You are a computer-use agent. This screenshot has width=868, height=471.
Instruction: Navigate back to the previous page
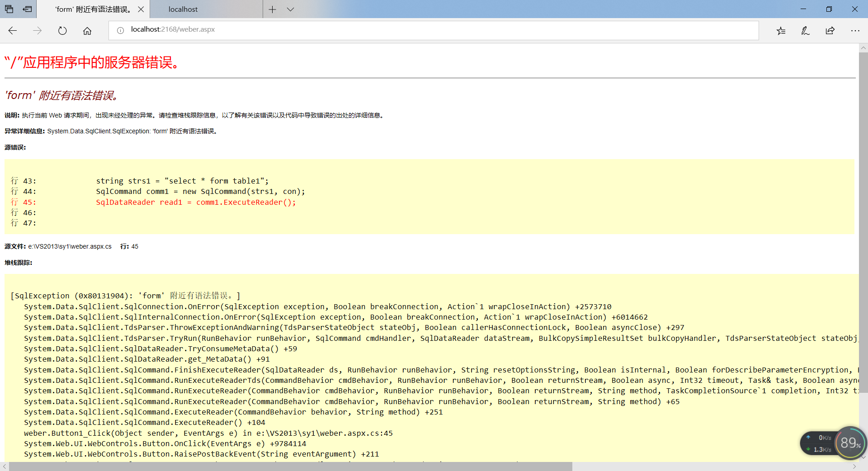[x=12, y=30]
